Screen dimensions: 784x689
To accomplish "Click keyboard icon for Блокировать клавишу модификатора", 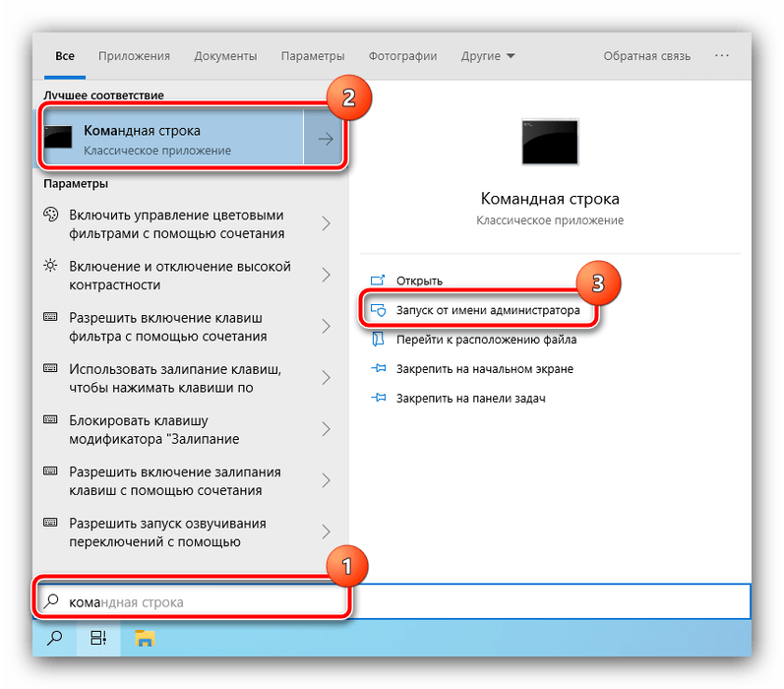I will click(x=50, y=419).
